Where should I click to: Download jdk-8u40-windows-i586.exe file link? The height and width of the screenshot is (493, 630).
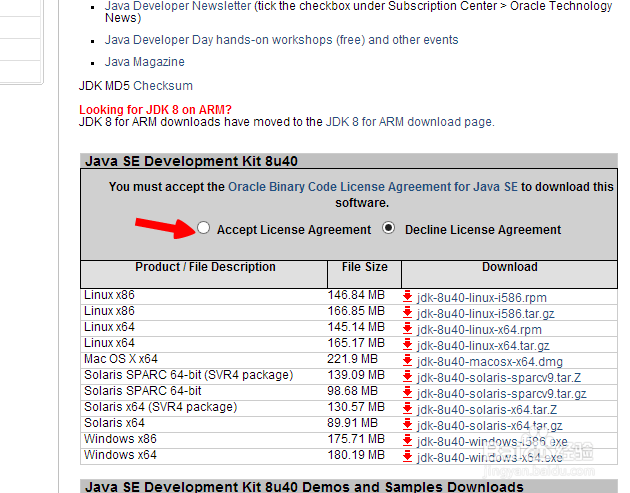(x=492, y=442)
